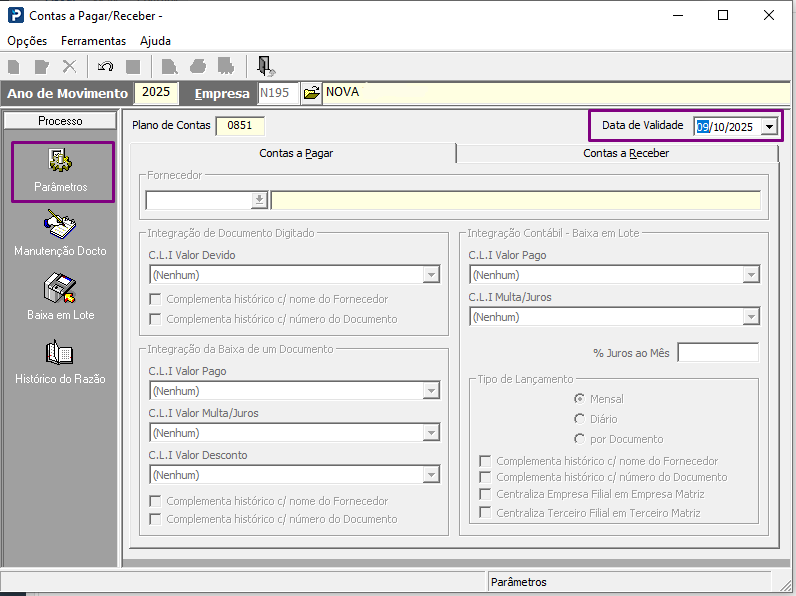The height and width of the screenshot is (596, 796).
Task: Select the por Documento radio option
Action: (x=579, y=439)
